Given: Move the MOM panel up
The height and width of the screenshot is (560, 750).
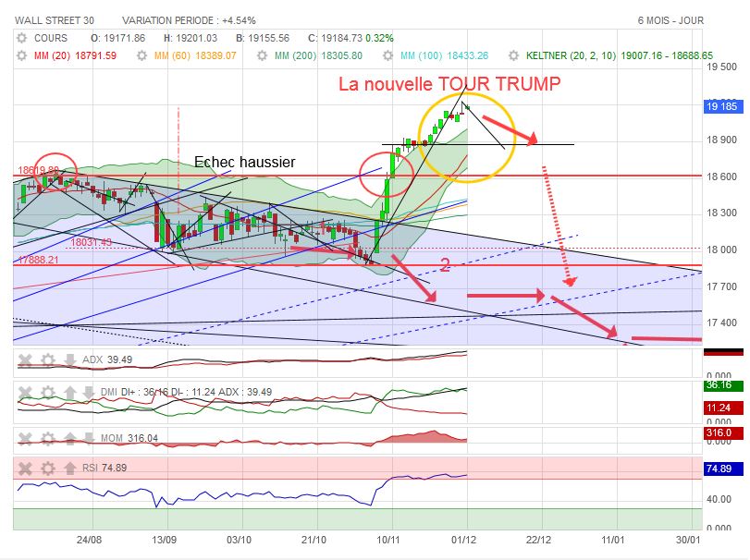Looking at the screenshot, I should pos(70,438).
